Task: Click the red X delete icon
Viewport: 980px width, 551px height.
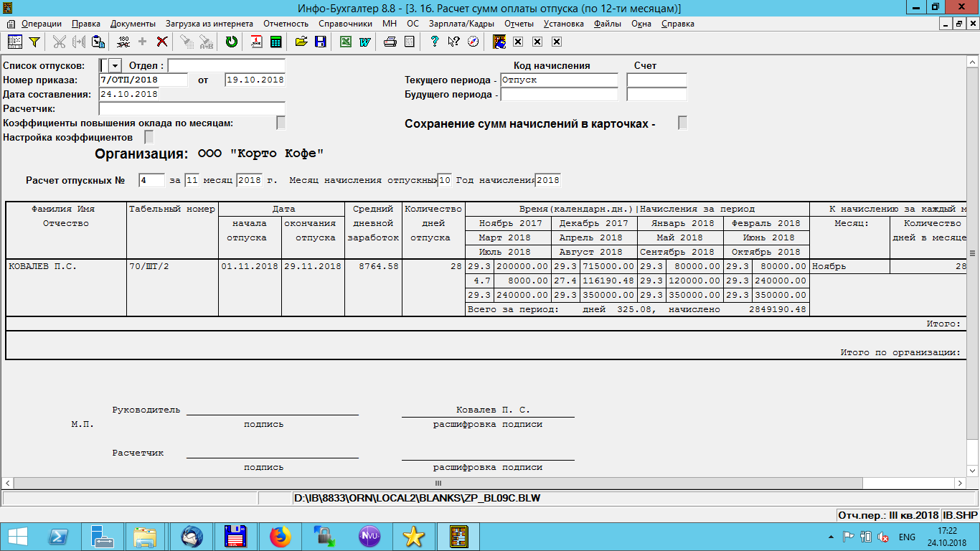Action: [162, 42]
